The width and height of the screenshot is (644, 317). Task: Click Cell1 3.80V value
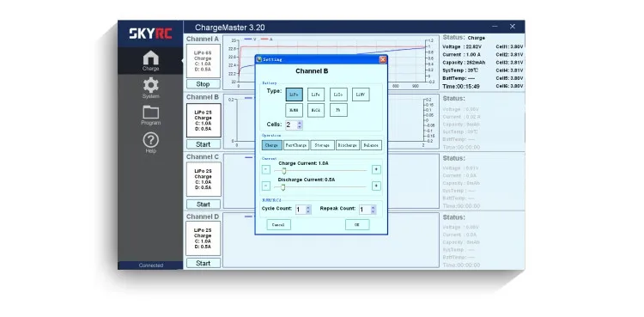(x=509, y=47)
